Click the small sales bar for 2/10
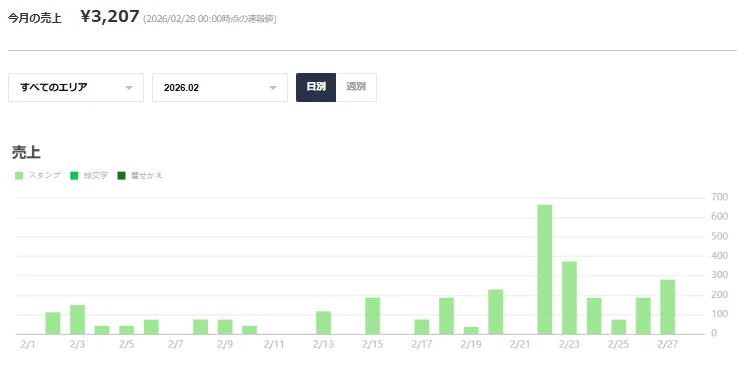 250,330
